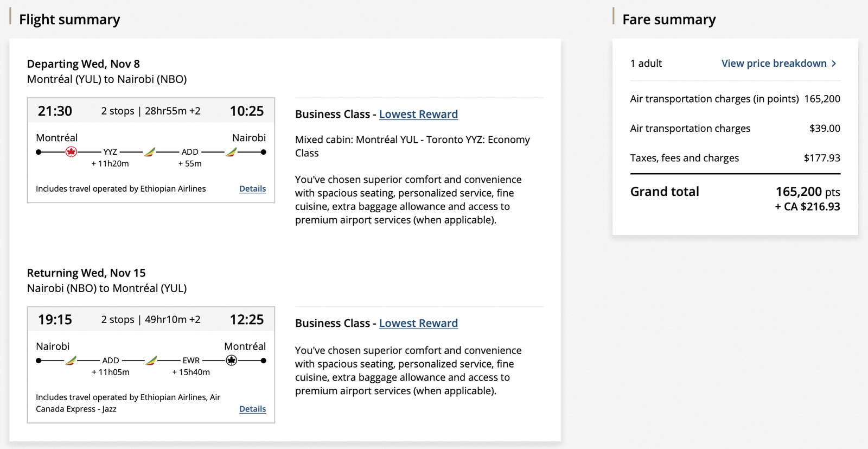Image resolution: width=868 pixels, height=449 pixels.
Task: Click Lowest Reward link on departing Business Class
Action: tap(418, 114)
